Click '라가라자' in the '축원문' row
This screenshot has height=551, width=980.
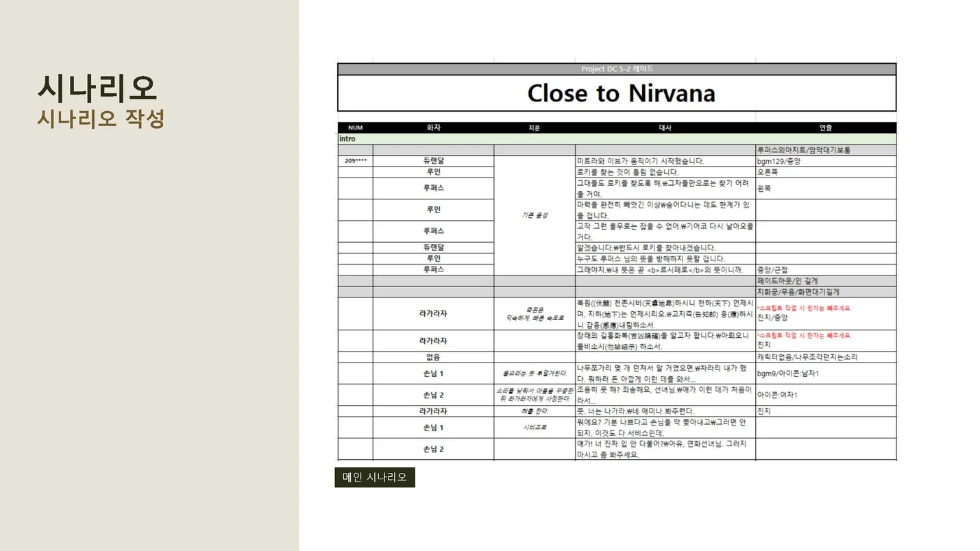pos(433,314)
